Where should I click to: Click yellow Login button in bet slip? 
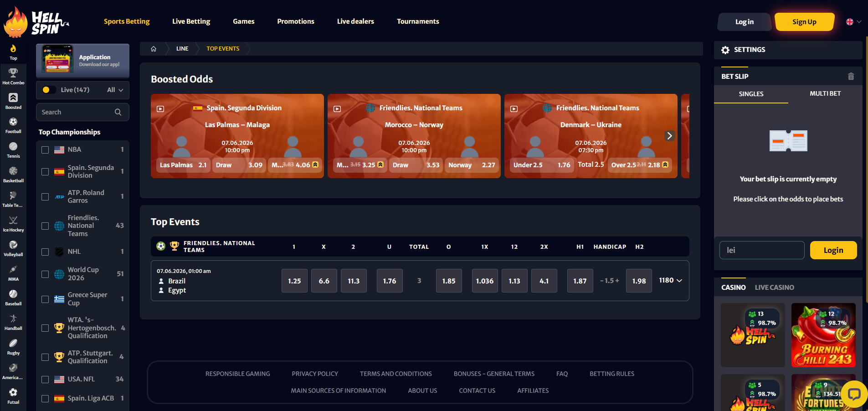point(833,250)
